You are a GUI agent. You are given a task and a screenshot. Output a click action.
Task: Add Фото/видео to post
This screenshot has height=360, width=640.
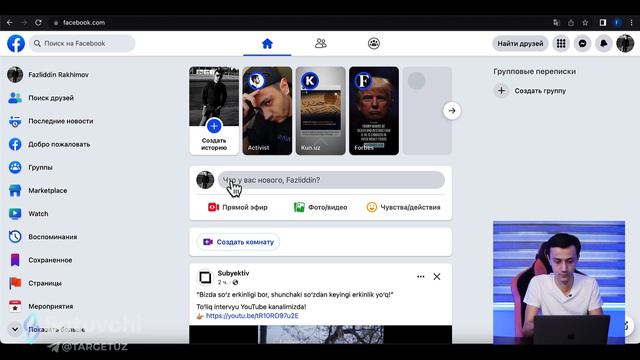pyautogui.click(x=320, y=207)
